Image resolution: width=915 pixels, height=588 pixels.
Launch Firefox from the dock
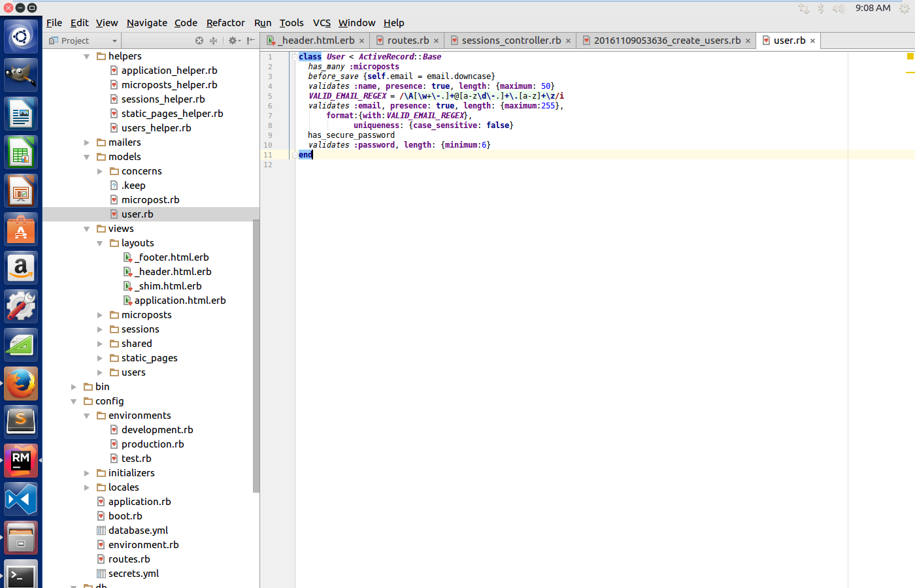(x=21, y=384)
